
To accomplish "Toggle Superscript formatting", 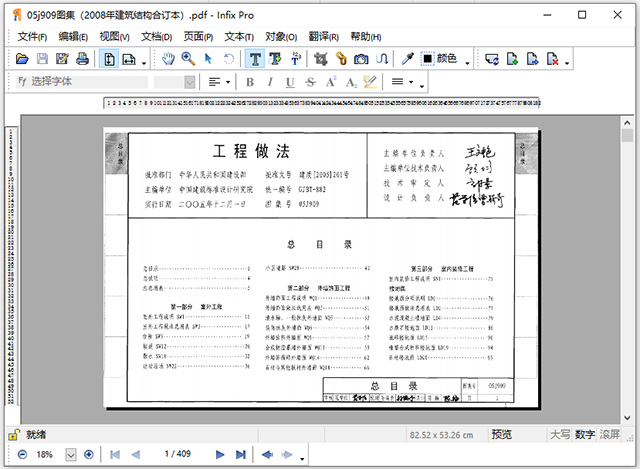I will [x=331, y=82].
